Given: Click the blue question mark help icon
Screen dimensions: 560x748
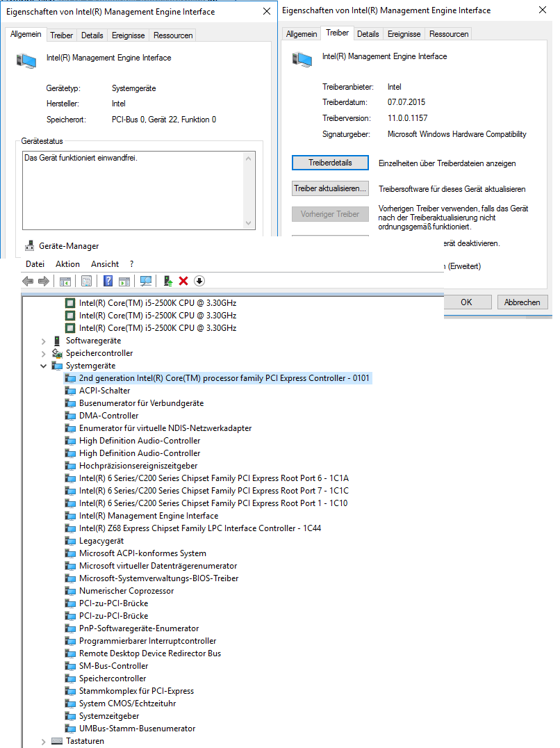Looking at the screenshot, I should (108, 281).
